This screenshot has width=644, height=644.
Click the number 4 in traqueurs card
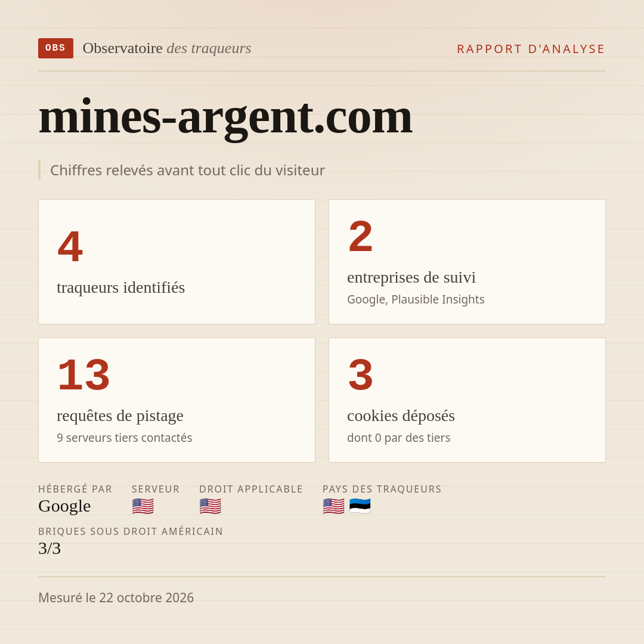pos(70,246)
